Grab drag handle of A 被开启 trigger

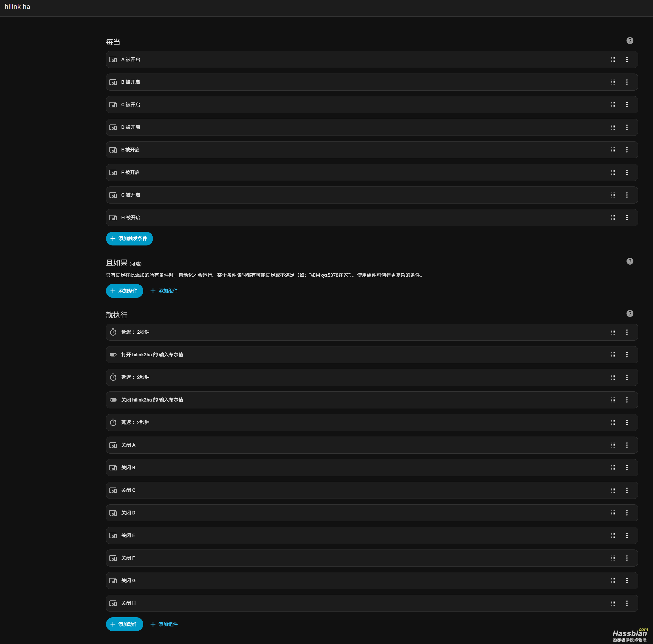pyautogui.click(x=613, y=59)
